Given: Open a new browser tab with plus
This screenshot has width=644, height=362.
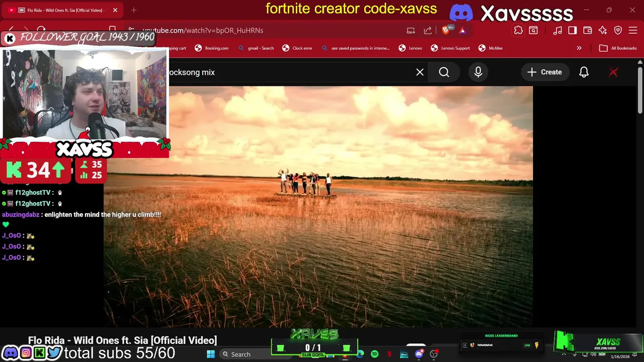Looking at the screenshot, I should [x=134, y=10].
